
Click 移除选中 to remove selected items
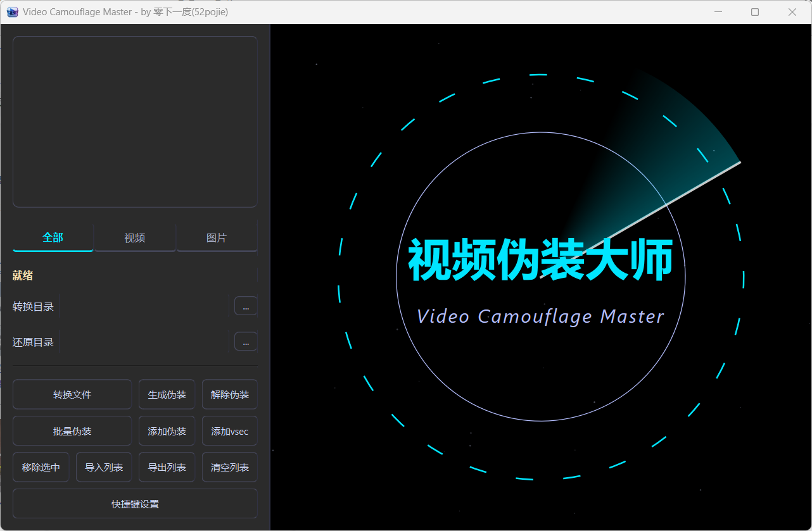click(x=41, y=466)
